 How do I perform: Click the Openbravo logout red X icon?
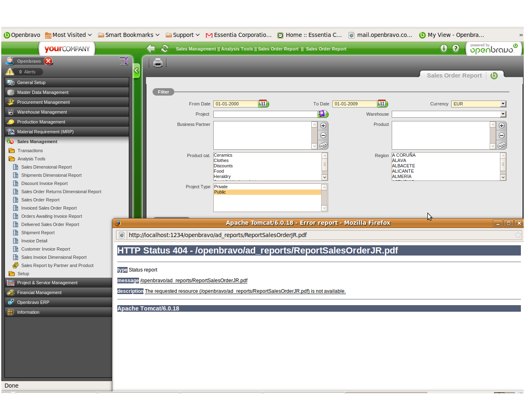coord(48,61)
